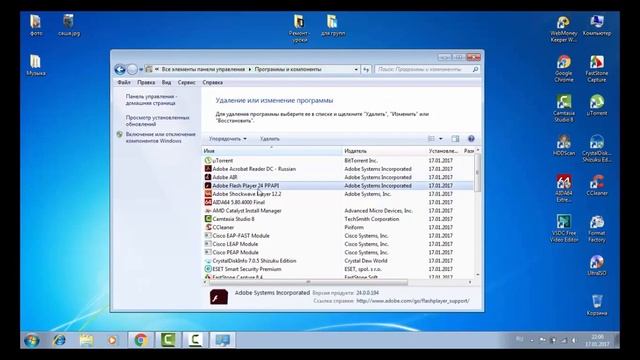Viewport: 640px width, 360px height.
Task: Select Cisco PEAP Module
Action: pos(338,253)
